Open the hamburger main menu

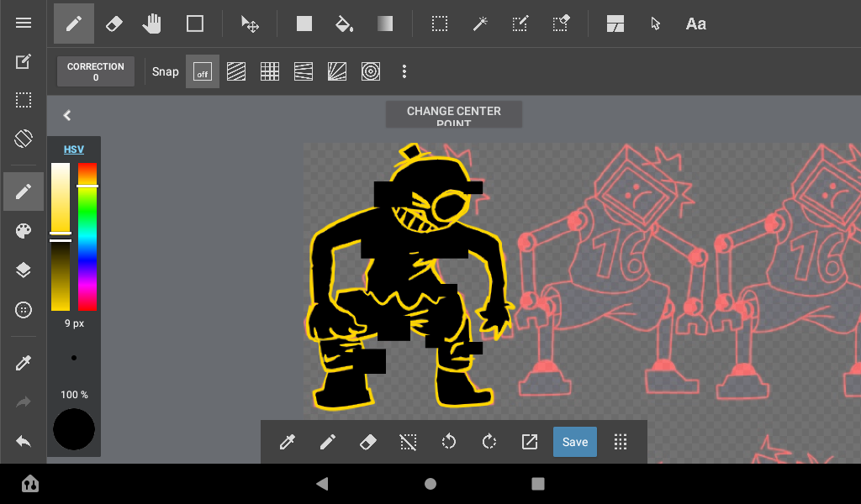24,24
